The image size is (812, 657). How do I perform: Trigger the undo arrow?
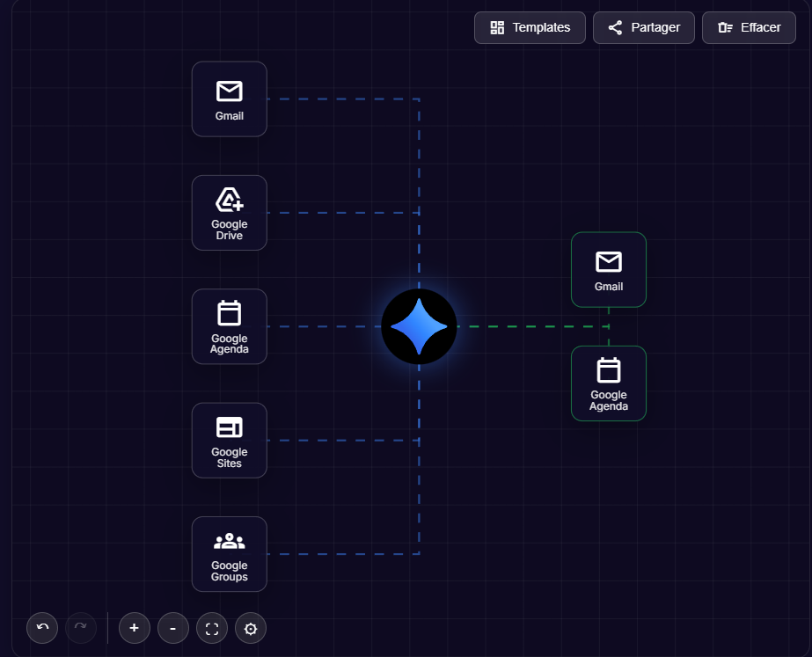[41, 628]
